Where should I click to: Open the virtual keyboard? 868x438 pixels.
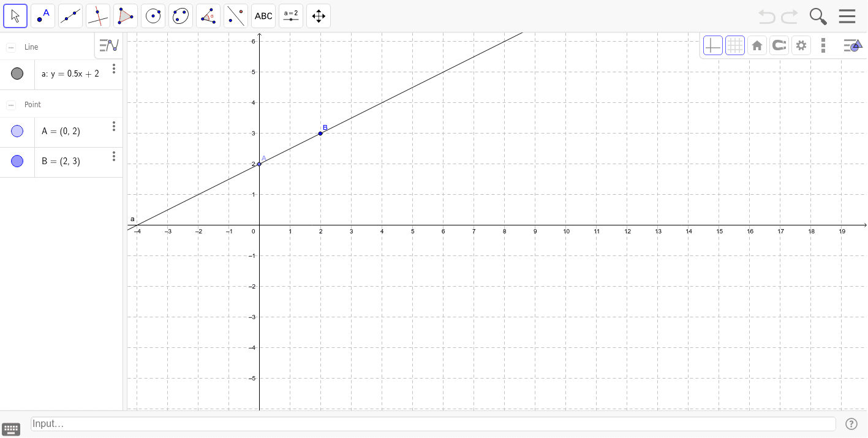pyautogui.click(x=11, y=429)
